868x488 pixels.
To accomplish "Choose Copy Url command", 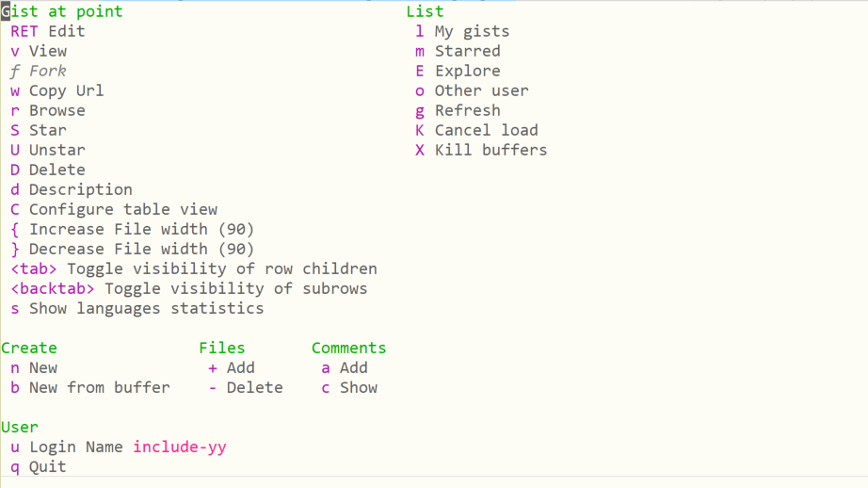I will point(66,90).
